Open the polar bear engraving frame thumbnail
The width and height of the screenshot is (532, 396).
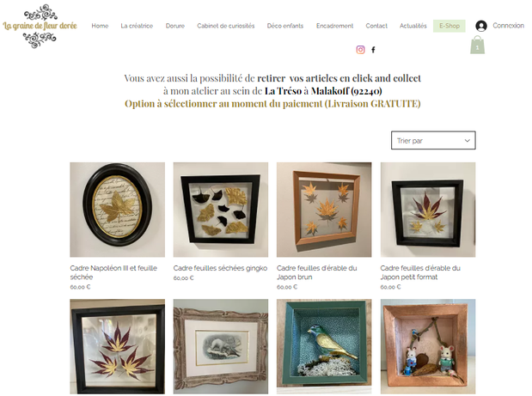point(221,346)
